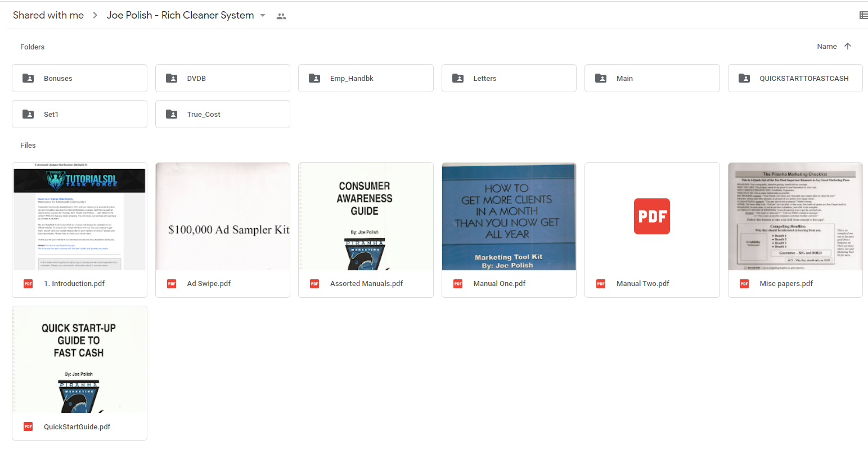Select the QUICKSTARTTOFASTCASH folder label
Viewport: 868px width, 449px height.
coord(804,79)
